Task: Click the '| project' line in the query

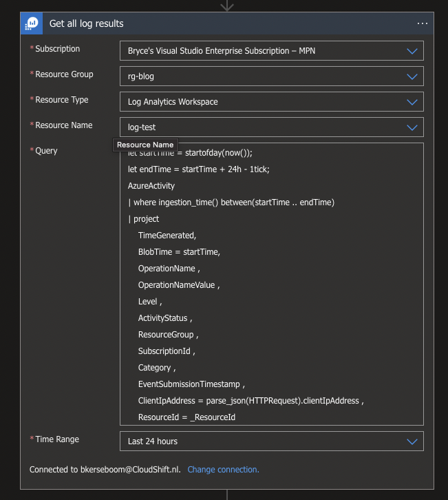Action: (144, 219)
